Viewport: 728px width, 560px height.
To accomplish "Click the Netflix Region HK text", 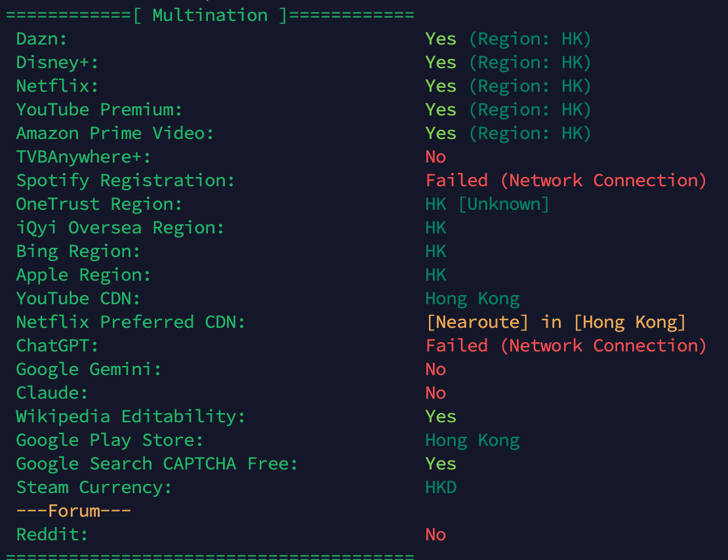I will click(530, 87).
